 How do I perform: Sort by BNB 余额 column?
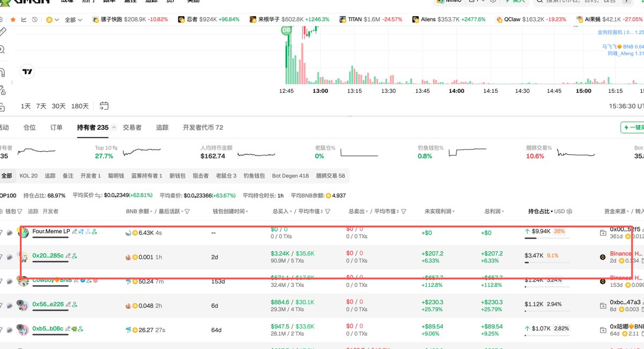pos(139,212)
